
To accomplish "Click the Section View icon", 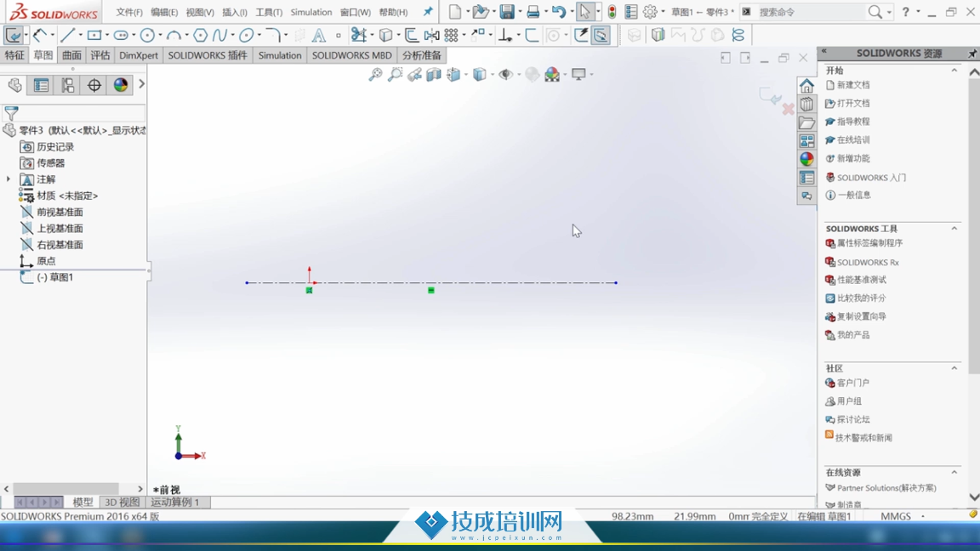I will 434,75.
